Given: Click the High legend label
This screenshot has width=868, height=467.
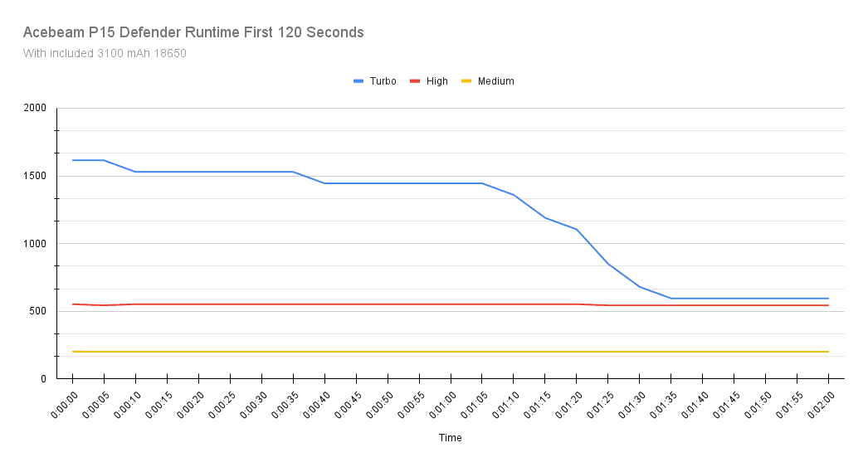Looking at the screenshot, I should 436,81.
